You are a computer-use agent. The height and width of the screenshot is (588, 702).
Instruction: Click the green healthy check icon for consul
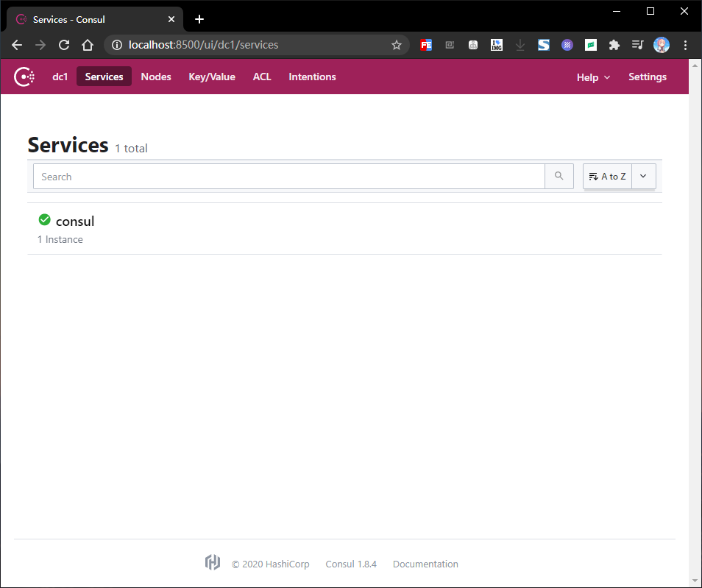click(x=44, y=219)
